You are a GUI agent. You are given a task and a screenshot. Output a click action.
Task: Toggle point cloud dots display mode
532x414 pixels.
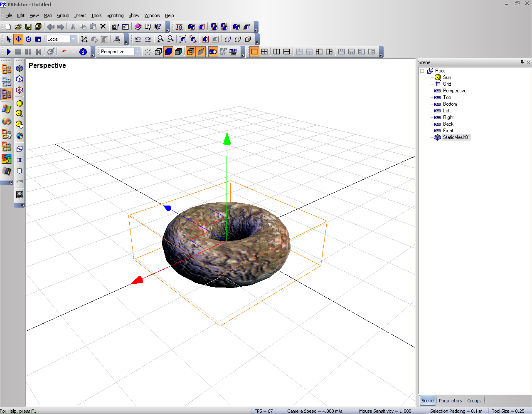148,52
